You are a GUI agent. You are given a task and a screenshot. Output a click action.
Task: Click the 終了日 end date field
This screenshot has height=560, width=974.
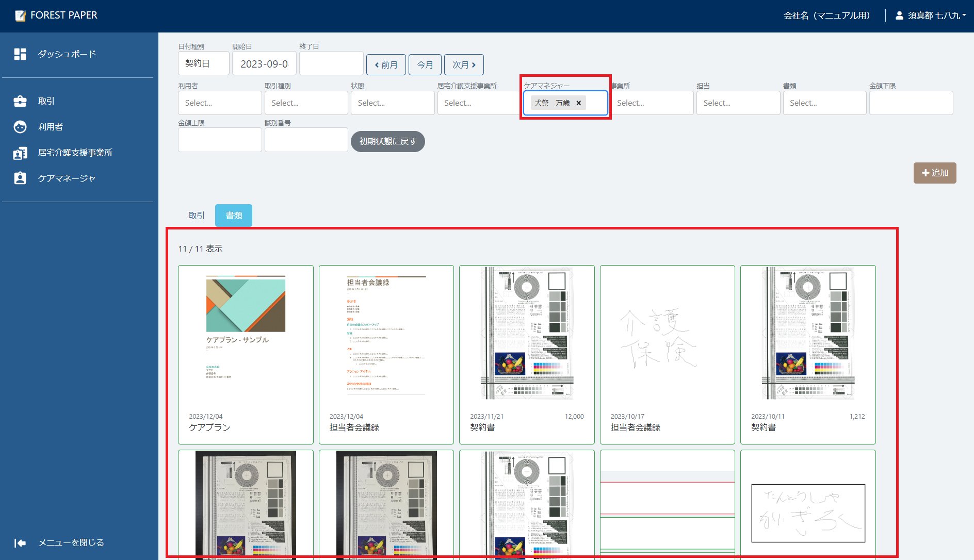tap(331, 63)
